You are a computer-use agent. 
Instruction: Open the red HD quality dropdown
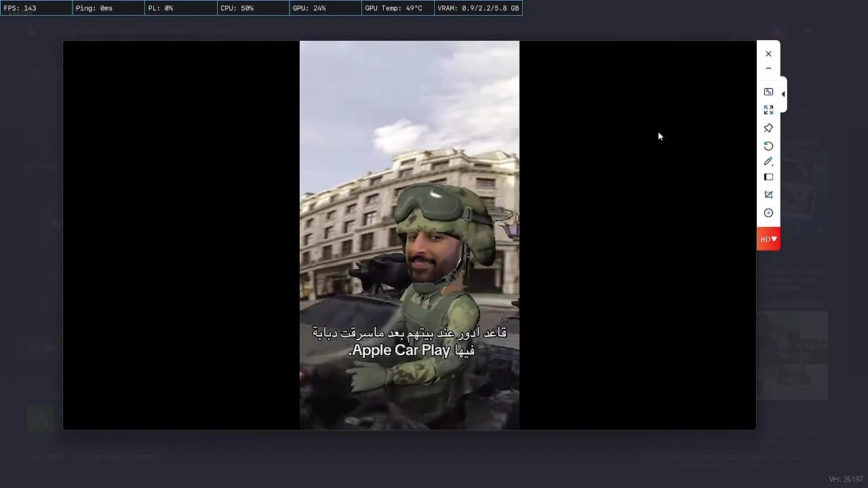coord(768,239)
